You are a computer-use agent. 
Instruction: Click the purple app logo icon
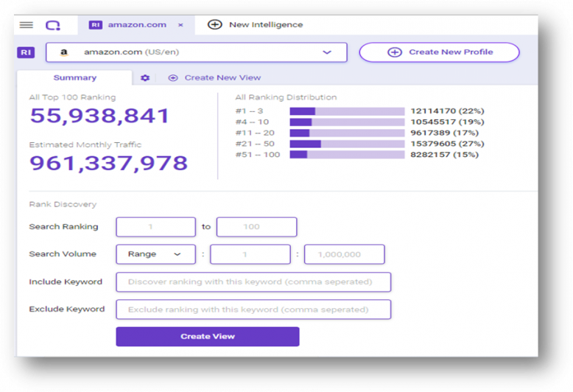53,25
